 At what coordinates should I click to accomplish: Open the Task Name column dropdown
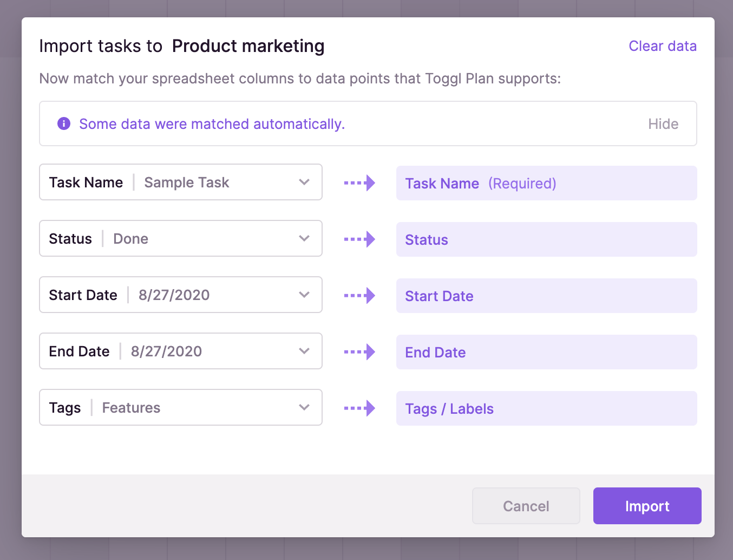coord(304,183)
